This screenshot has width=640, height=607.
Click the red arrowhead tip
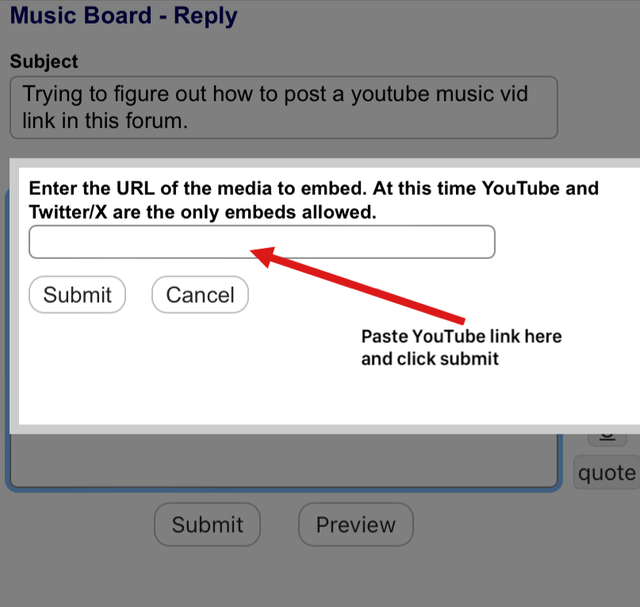click(x=258, y=254)
